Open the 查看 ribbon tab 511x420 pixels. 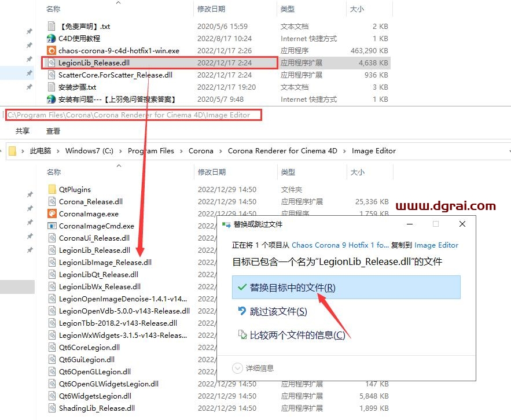click(x=53, y=131)
